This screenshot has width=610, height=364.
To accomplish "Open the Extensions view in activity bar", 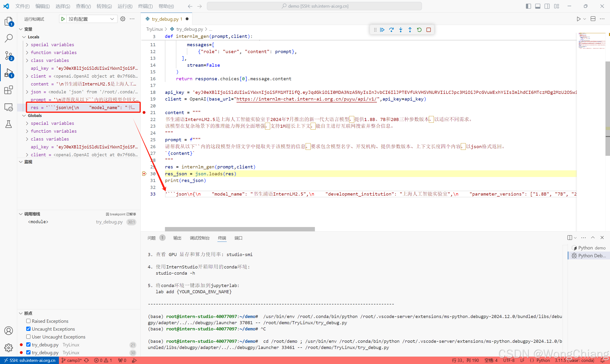I will click(x=9, y=90).
